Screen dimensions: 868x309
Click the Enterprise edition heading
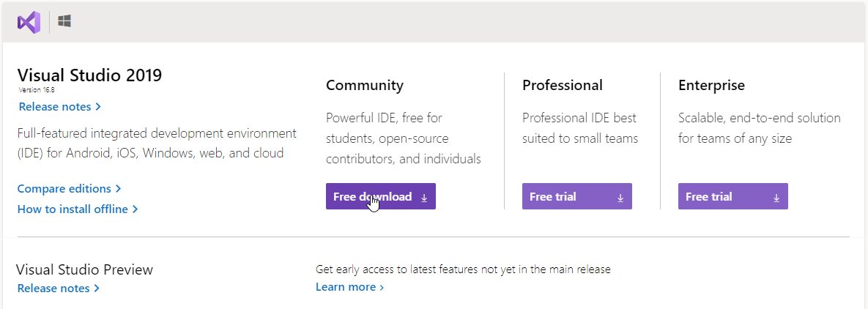(x=711, y=85)
